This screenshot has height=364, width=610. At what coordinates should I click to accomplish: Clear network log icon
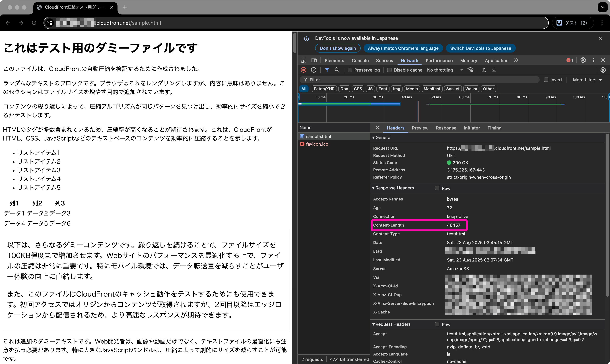pyautogui.click(x=314, y=70)
